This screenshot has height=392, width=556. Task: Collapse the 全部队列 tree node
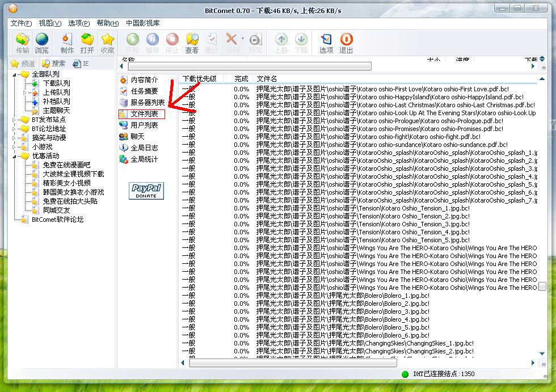14,74
